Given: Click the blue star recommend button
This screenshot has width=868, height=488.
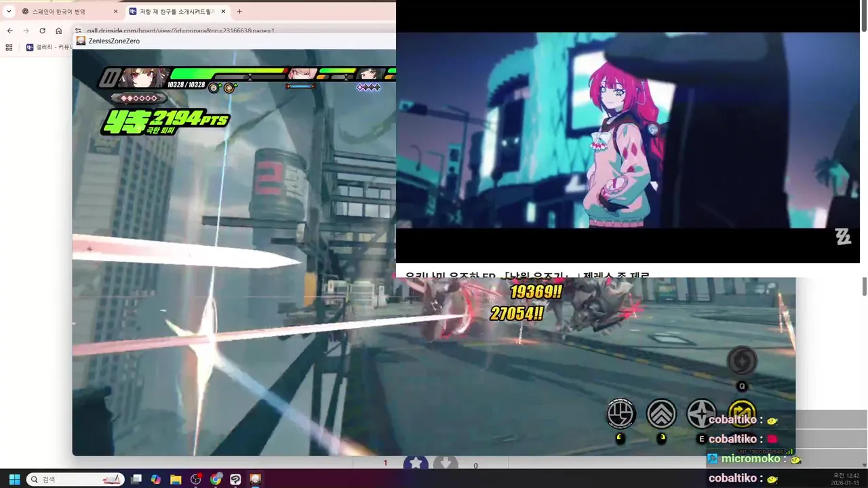Looking at the screenshot, I should (416, 463).
